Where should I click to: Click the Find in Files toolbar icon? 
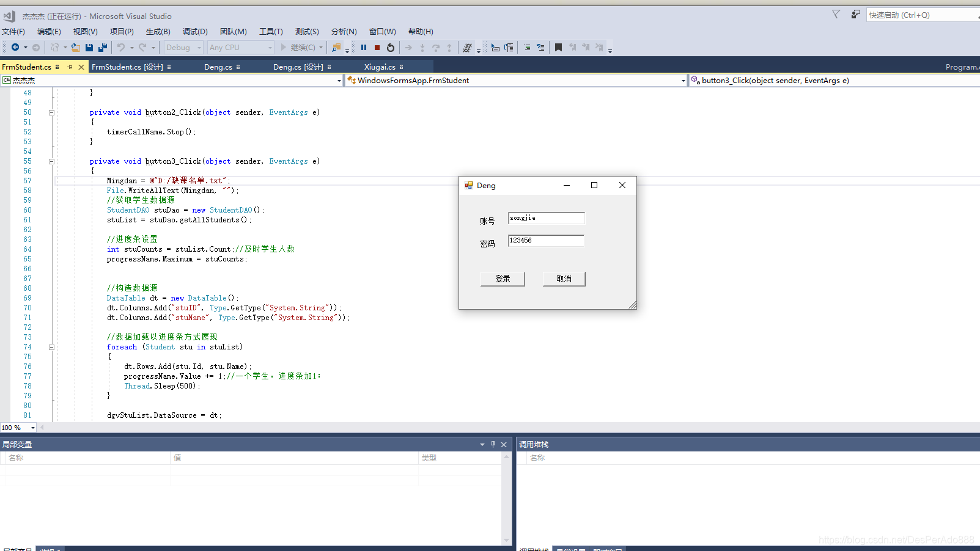(x=336, y=48)
